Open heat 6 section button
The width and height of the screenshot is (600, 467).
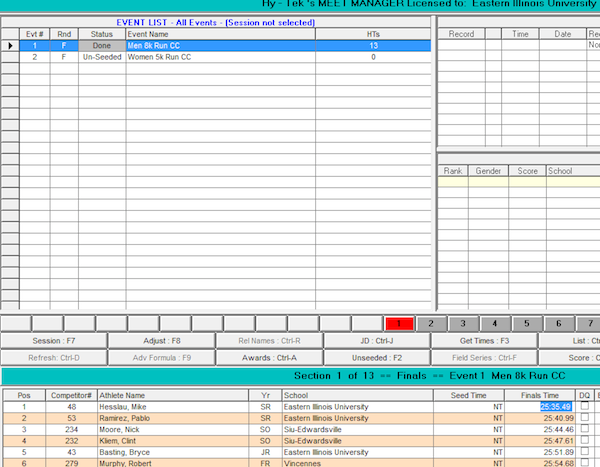click(x=558, y=324)
